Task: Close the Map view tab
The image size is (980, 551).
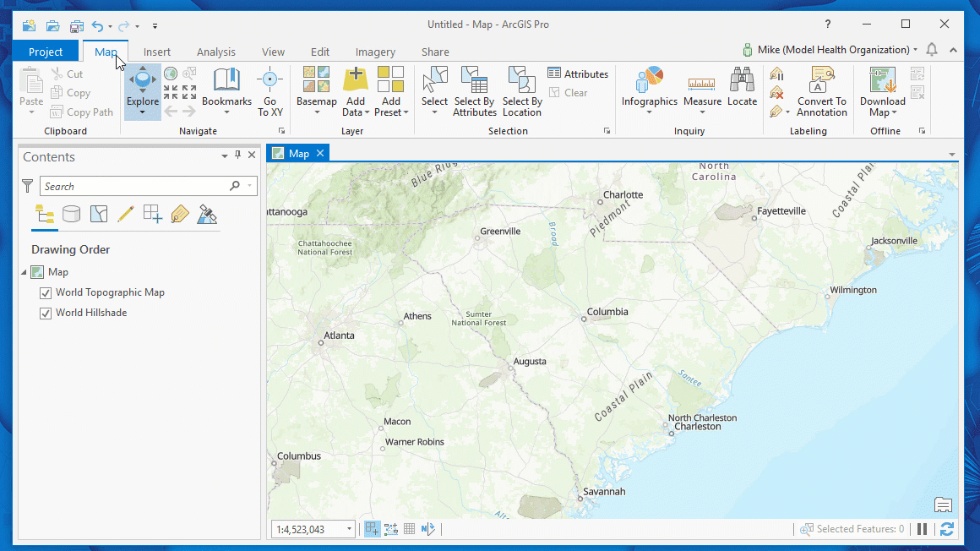Action: [320, 153]
